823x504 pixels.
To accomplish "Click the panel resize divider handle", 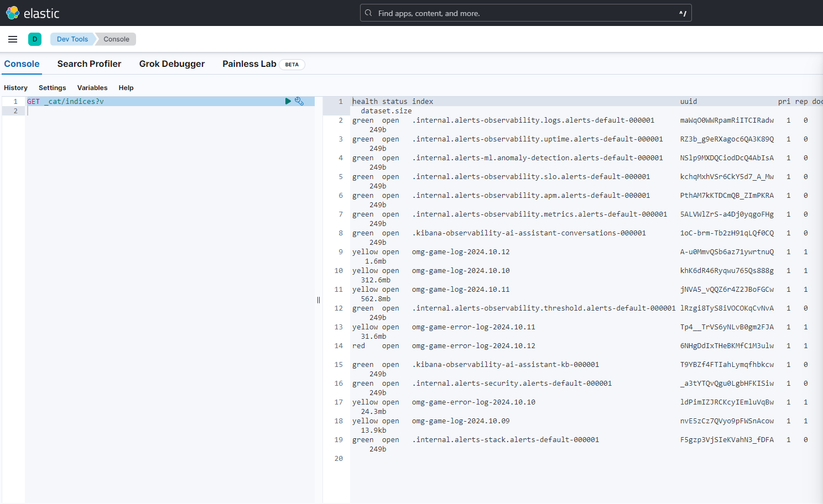I will pos(319,300).
